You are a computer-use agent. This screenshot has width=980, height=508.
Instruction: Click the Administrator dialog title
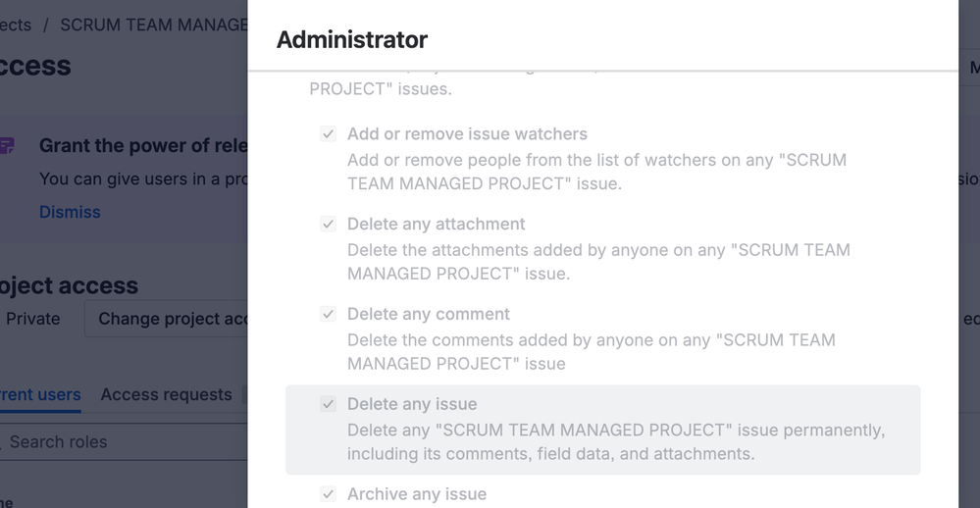coord(352,40)
